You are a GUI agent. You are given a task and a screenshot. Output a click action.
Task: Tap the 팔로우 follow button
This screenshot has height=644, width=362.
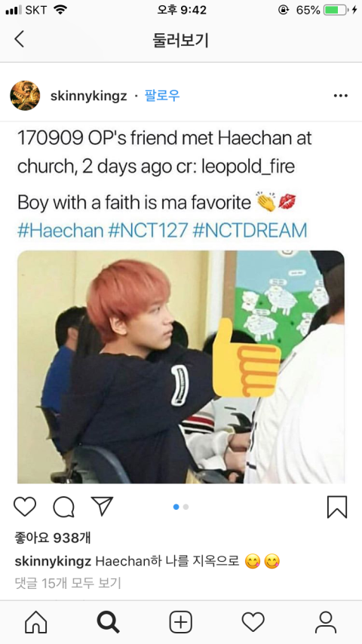point(162,96)
